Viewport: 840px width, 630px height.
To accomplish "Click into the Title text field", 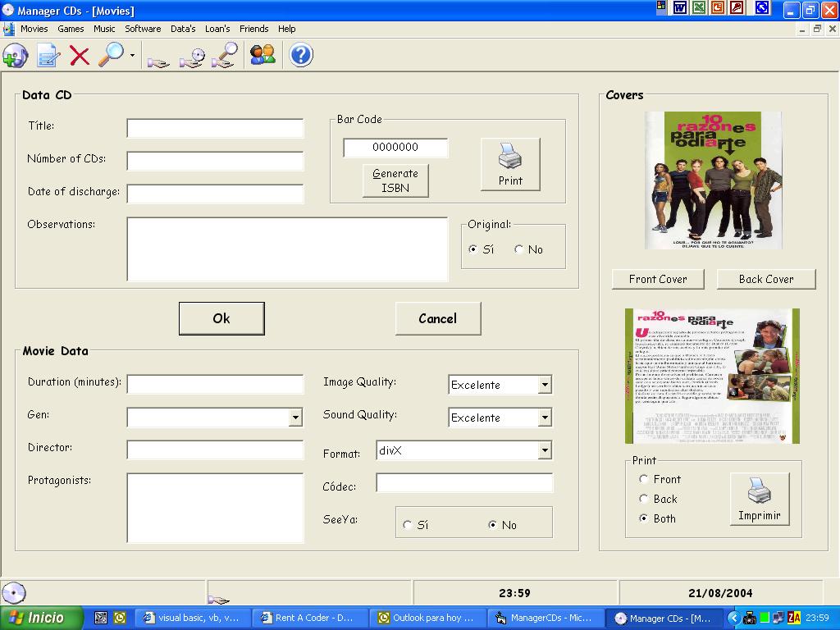I will coord(215,128).
